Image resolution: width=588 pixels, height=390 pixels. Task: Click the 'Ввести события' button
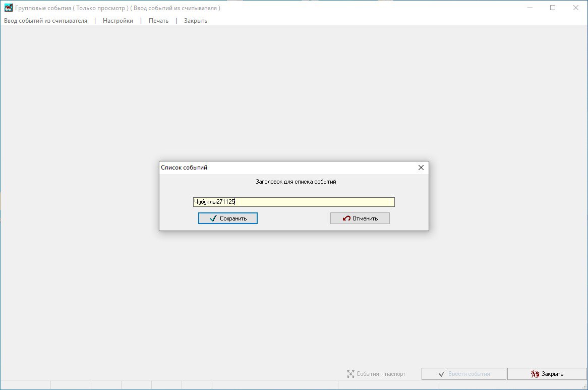click(x=464, y=374)
